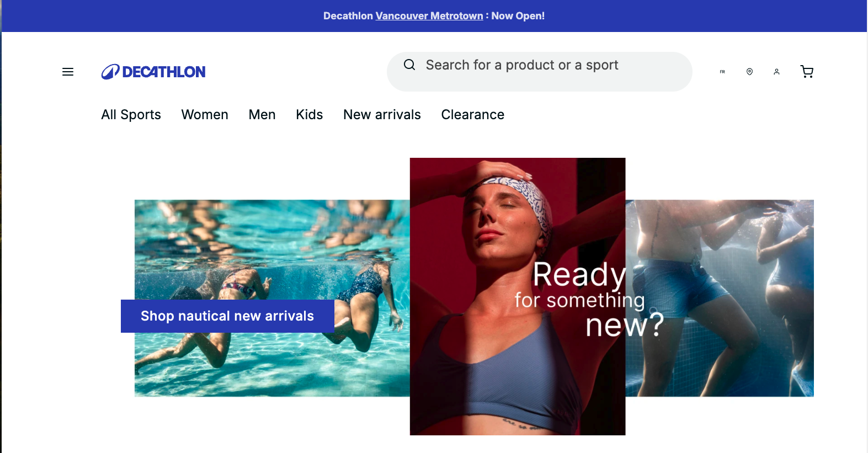This screenshot has width=868, height=453.
Task: Open the user account icon
Action: click(x=776, y=72)
